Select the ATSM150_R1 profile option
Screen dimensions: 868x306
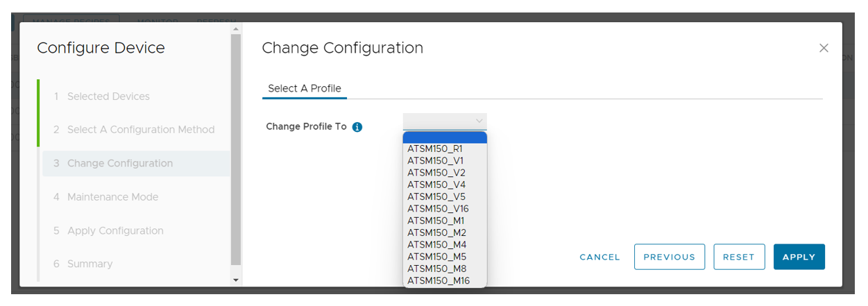[x=435, y=148]
